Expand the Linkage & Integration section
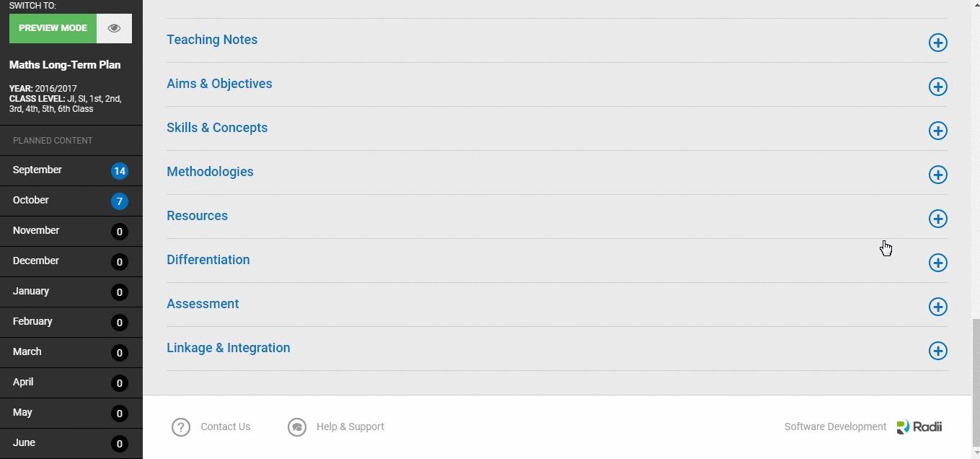 point(937,351)
